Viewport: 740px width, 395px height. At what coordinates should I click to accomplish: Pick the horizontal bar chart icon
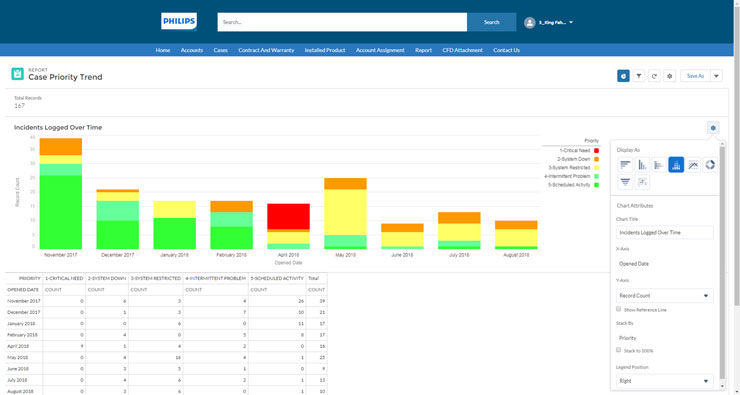(625, 165)
